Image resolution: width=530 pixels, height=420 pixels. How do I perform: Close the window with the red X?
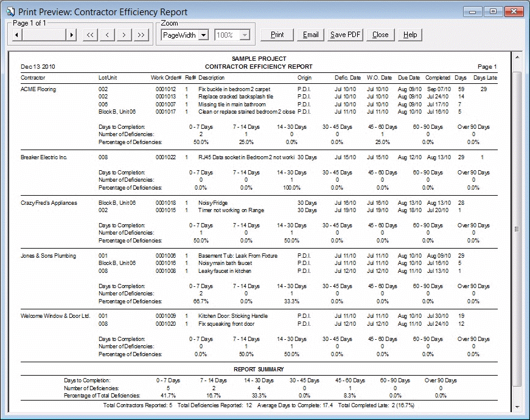coord(514,12)
